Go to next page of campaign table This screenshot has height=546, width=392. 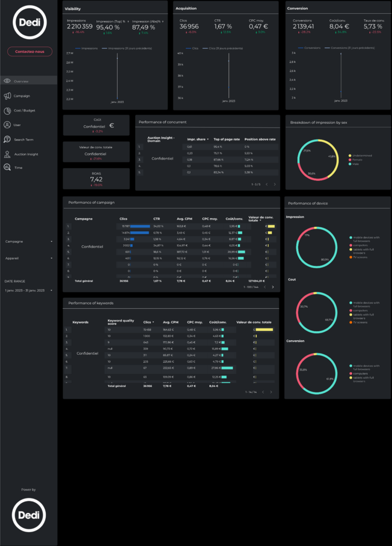(273, 287)
